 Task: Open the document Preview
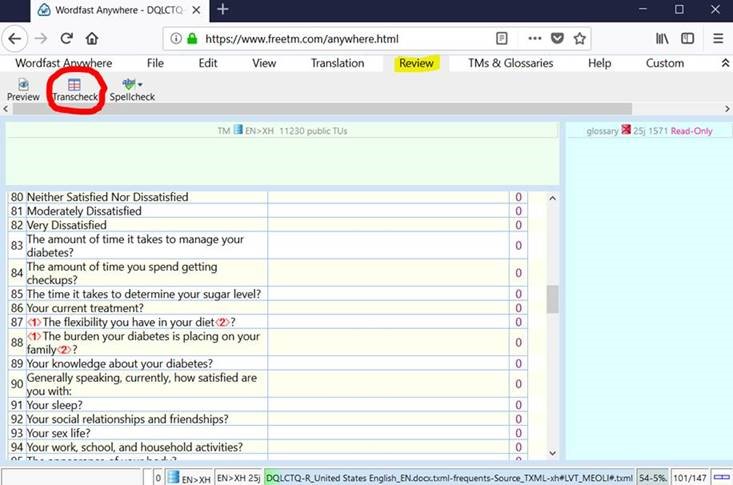(x=23, y=89)
